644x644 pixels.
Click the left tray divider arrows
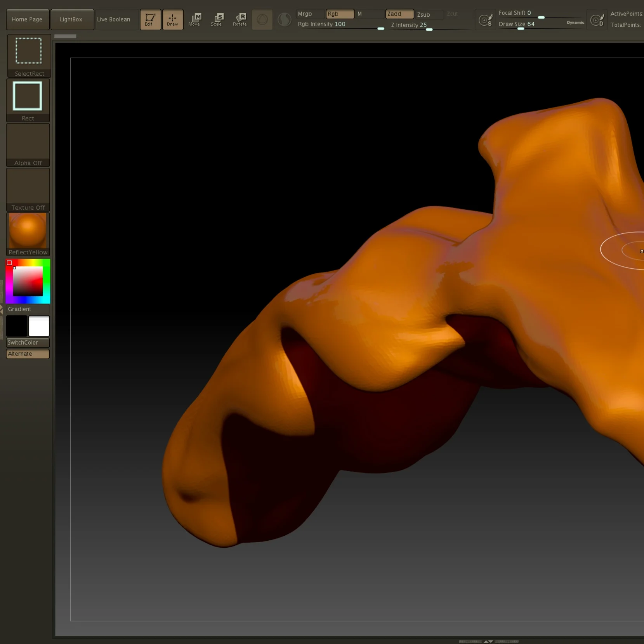point(2,309)
